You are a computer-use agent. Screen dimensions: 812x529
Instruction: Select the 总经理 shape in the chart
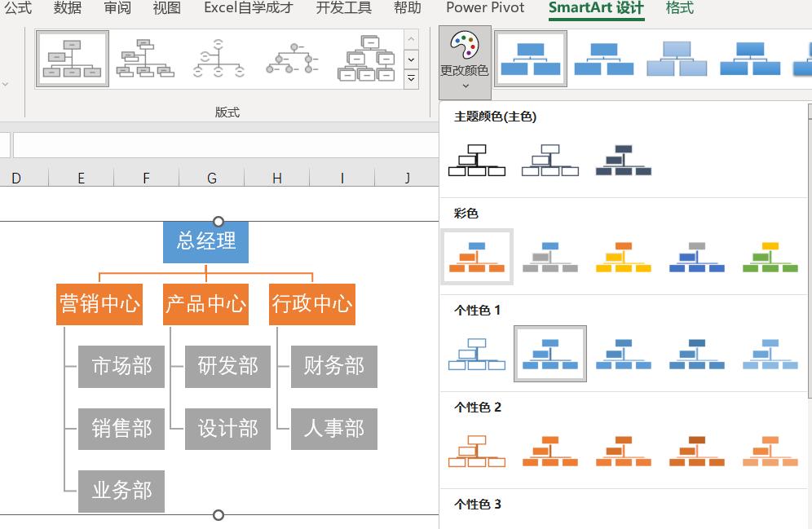[x=205, y=241]
